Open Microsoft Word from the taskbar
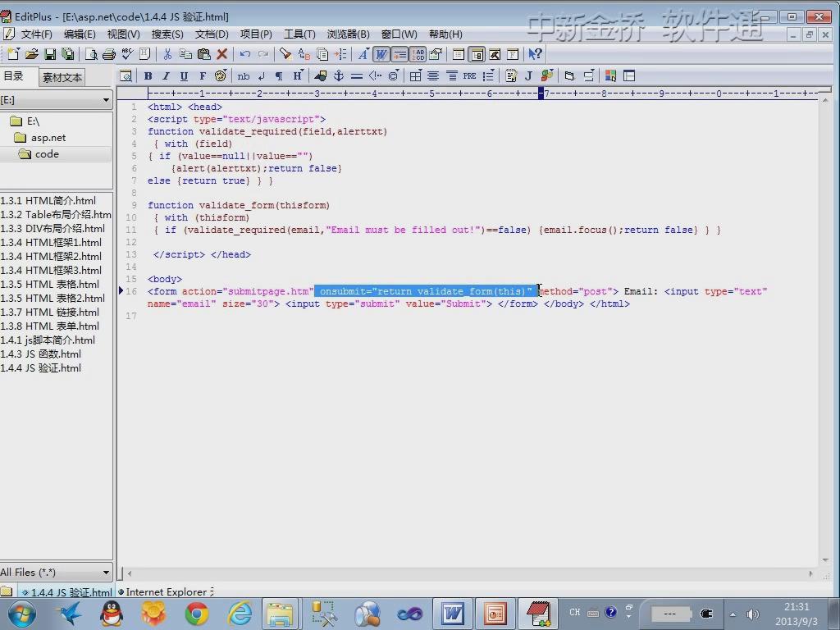 point(453,614)
